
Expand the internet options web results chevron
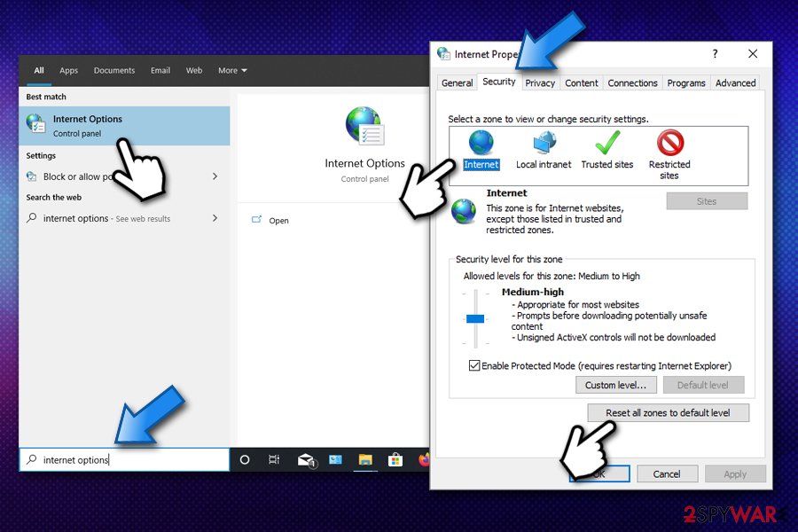[215, 218]
